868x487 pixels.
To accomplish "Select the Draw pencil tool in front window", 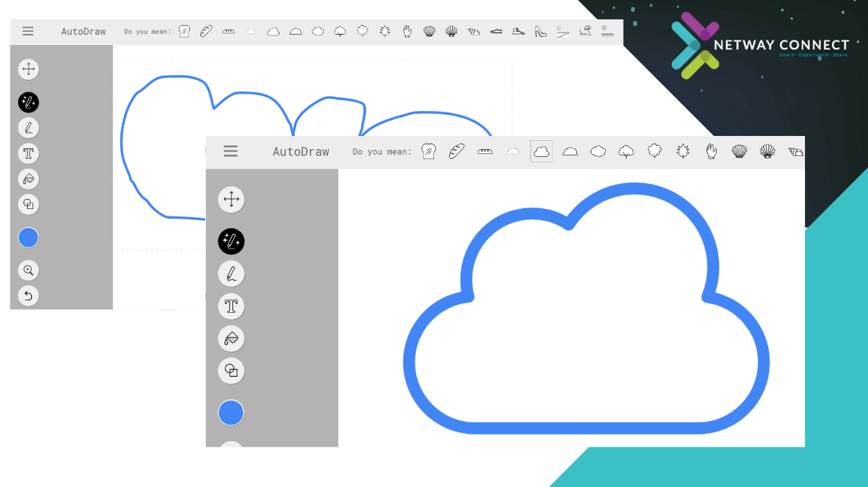I will (x=231, y=274).
